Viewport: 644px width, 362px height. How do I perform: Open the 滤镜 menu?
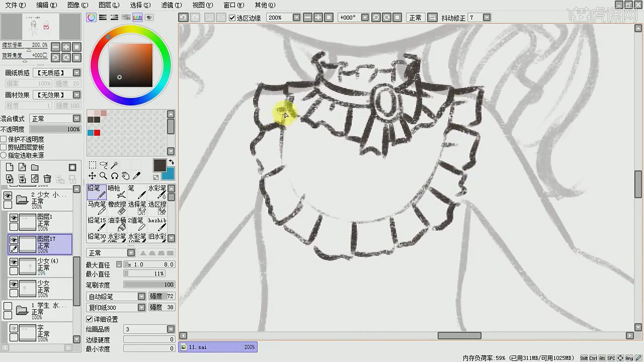[x=171, y=5]
